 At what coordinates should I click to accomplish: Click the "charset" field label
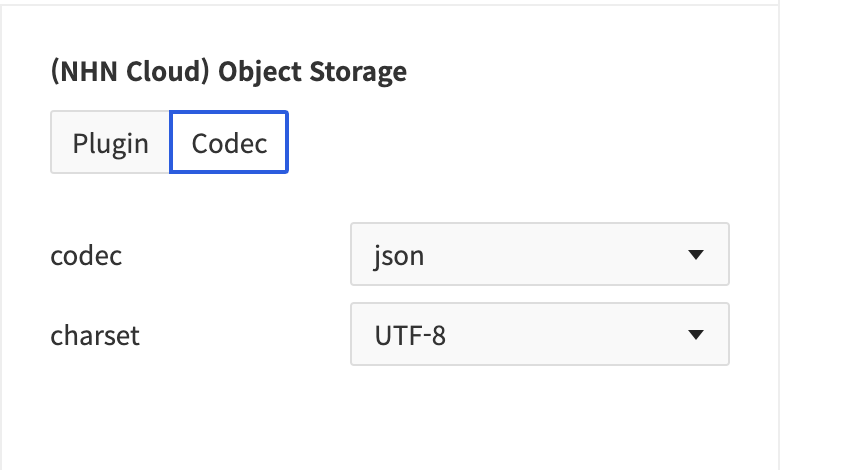[95, 335]
